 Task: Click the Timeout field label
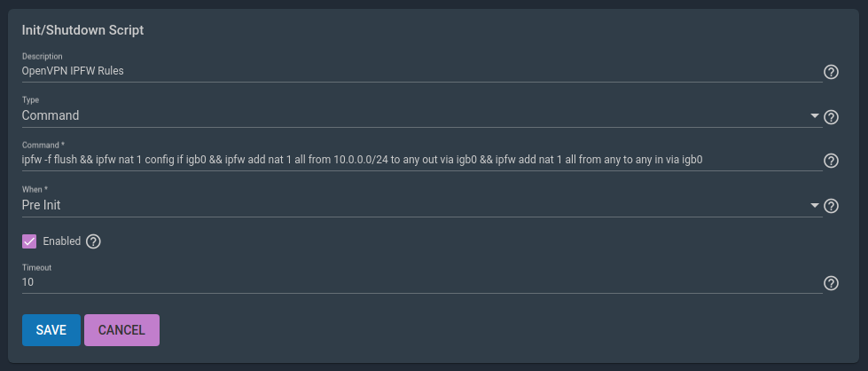coord(36,267)
